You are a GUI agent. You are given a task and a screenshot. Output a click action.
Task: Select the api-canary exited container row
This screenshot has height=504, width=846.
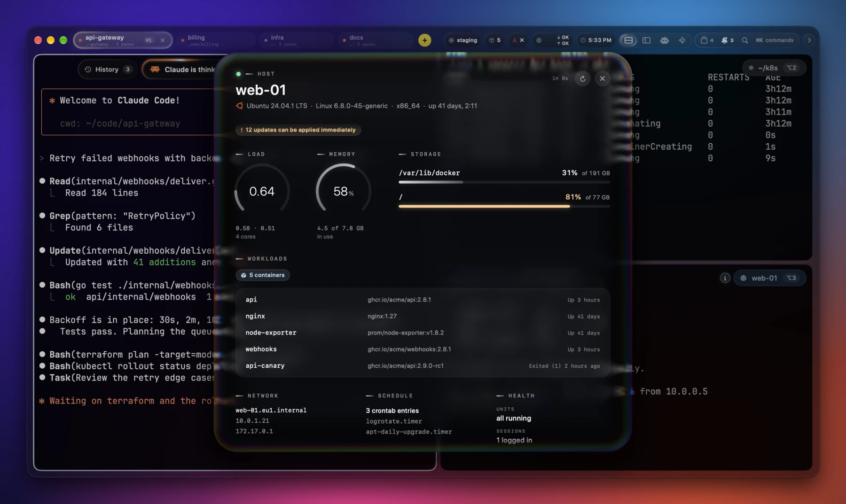tap(423, 365)
